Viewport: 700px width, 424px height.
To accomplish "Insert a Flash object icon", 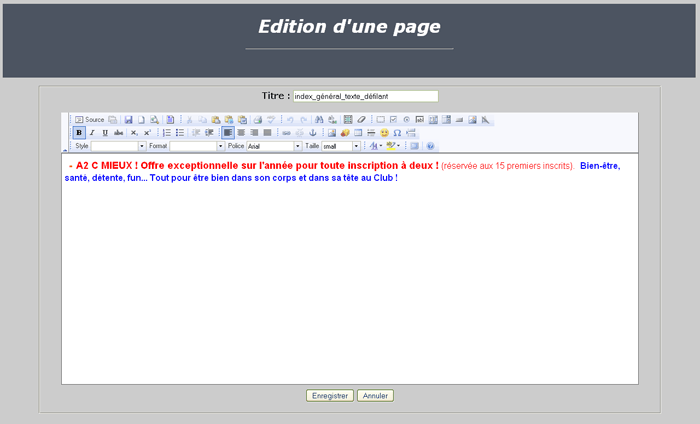I will coord(345,133).
